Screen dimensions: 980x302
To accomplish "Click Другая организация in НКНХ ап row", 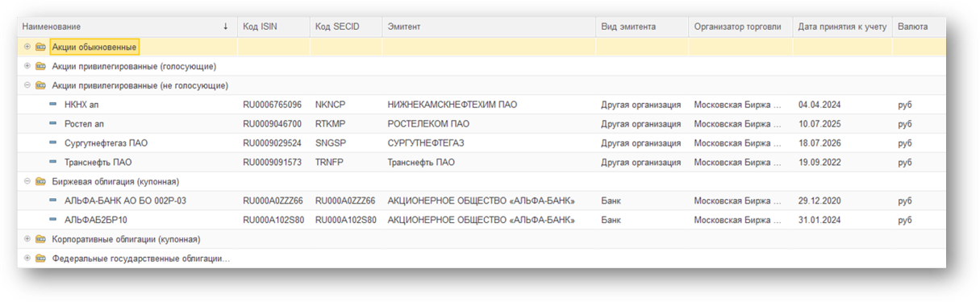I will click(641, 105).
